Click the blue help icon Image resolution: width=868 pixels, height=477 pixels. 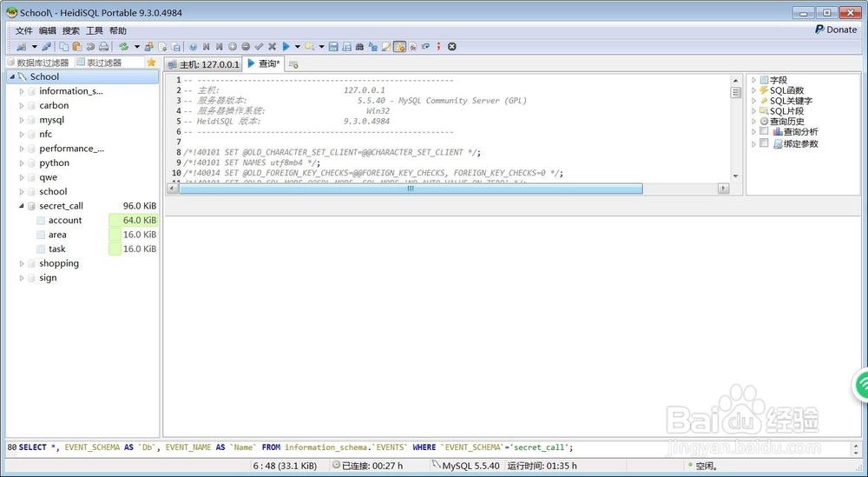coord(193,47)
